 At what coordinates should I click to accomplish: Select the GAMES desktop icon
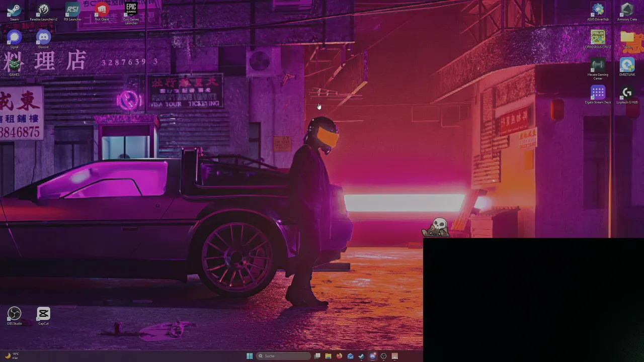point(14,67)
